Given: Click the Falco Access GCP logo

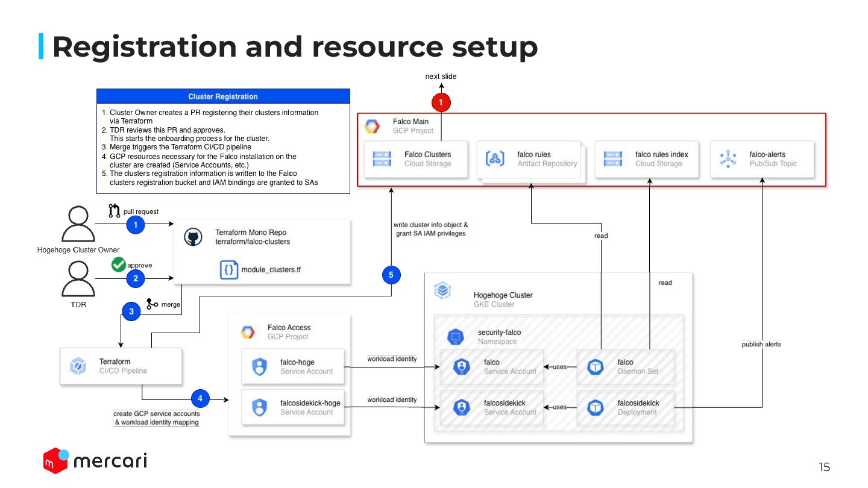Looking at the screenshot, I should click(x=248, y=332).
